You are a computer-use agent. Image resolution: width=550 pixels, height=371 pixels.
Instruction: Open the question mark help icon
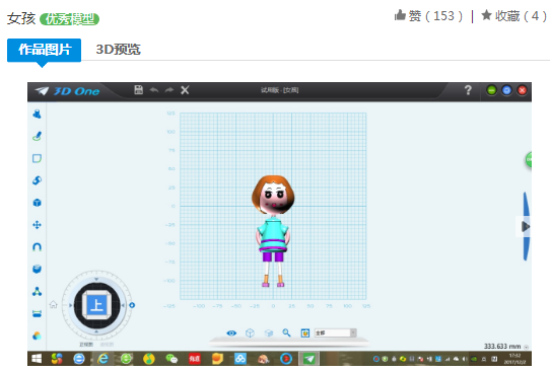[x=468, y=90]
